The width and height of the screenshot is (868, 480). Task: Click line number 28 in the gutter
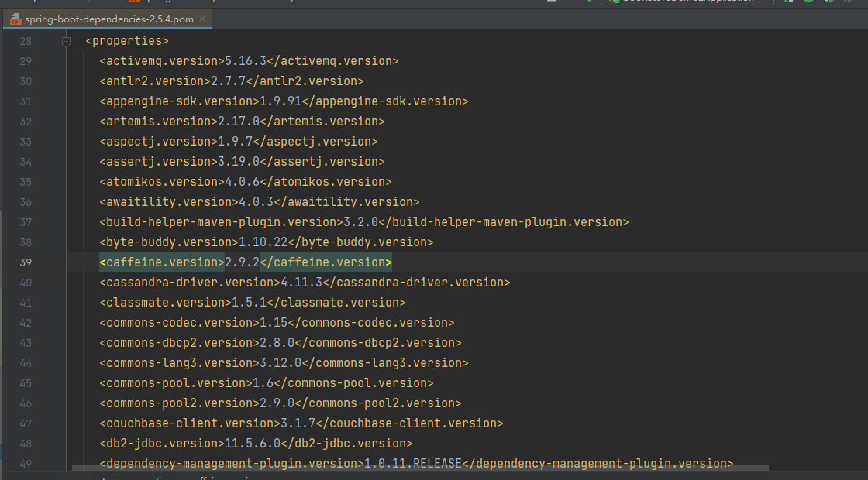[26, 41]
